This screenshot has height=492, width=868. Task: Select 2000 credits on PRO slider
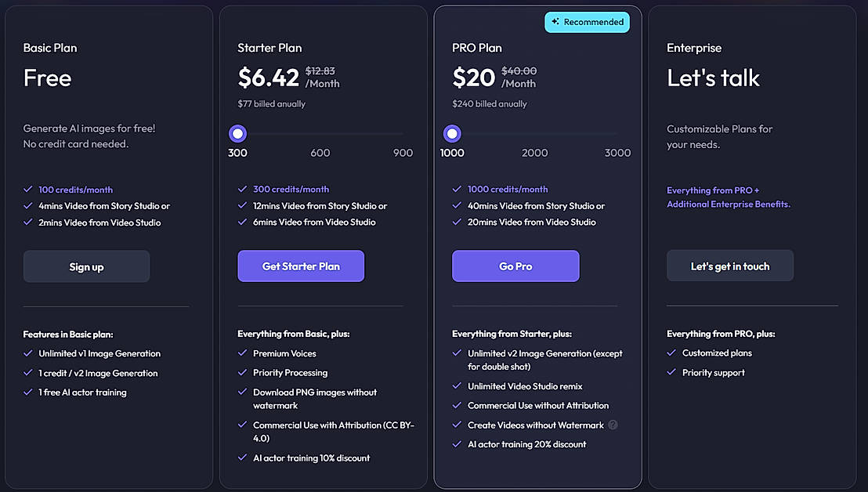pyautogui.click(x=535, y=153)
